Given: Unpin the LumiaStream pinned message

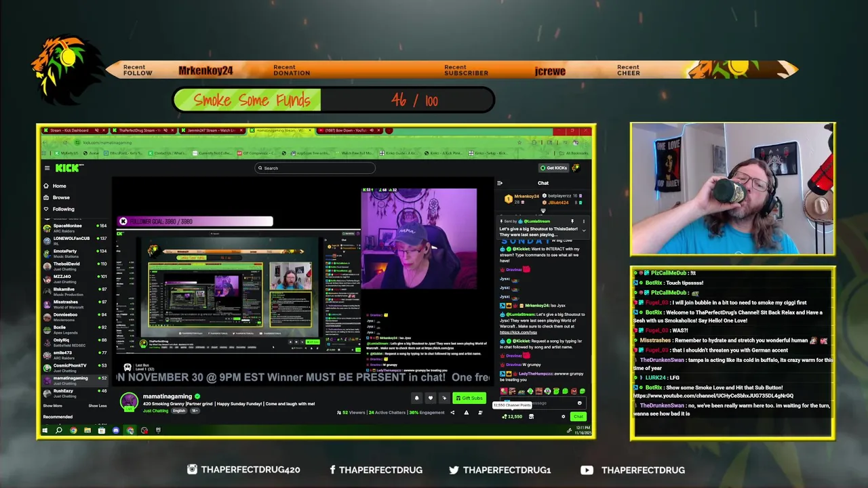Looking at the screenshot, I should pyautogui.click(x=572, y=221).
